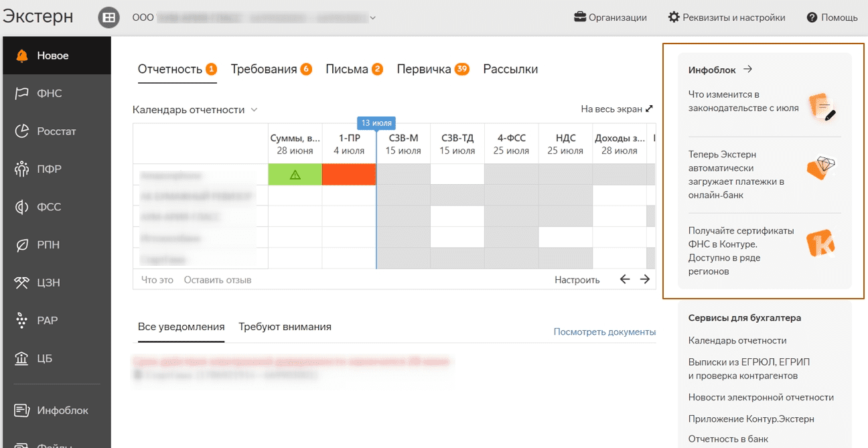Select the Росстат pie chart icon

(22, 131)
